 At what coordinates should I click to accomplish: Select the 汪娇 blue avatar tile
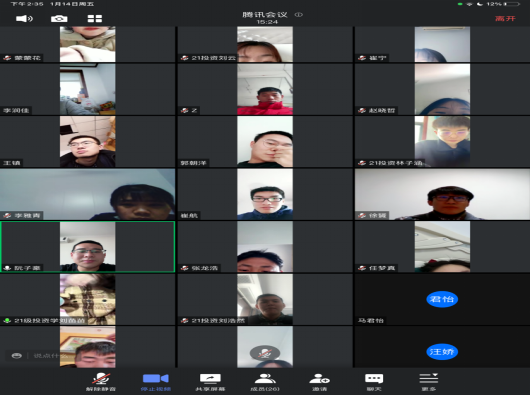442,352
